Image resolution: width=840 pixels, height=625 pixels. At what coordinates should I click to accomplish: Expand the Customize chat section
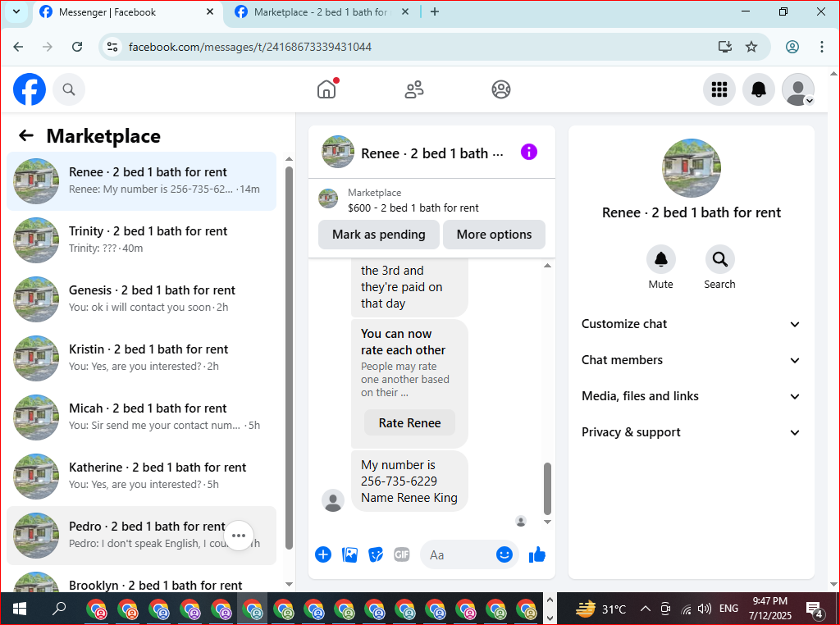(x=691, y=324)
